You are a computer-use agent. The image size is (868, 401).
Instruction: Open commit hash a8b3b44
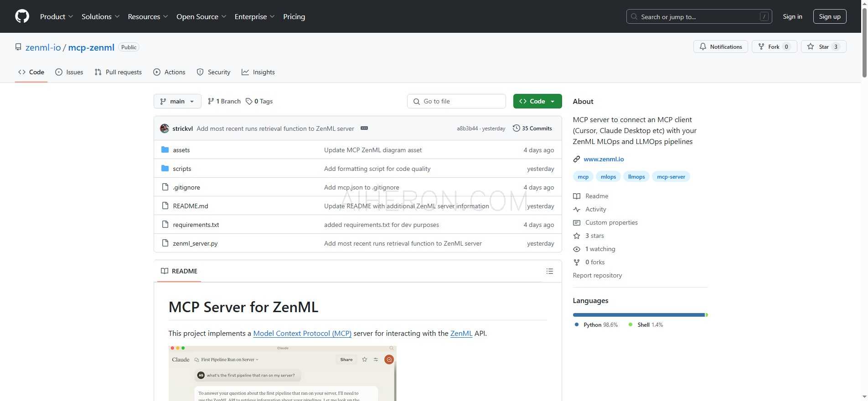[467, 129]
